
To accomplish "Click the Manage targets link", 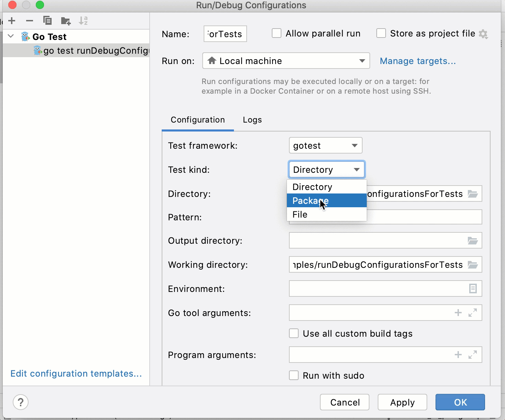I will coord(418,61).
